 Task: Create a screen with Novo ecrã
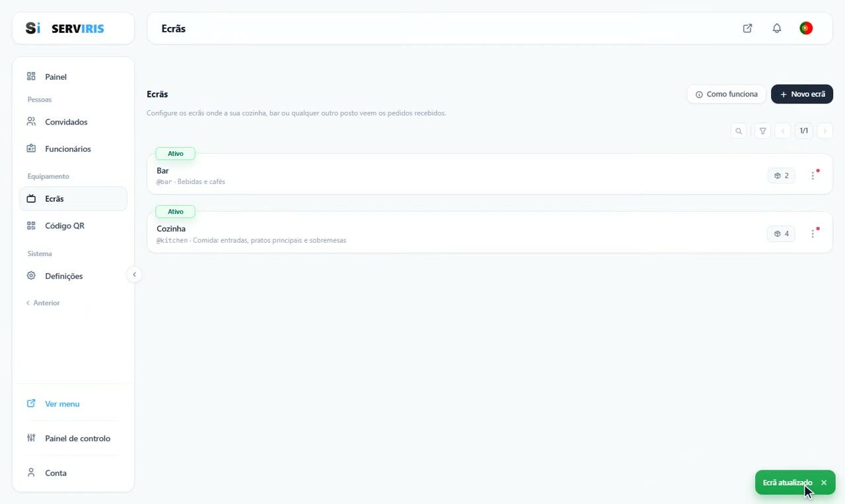[x=802, y=94]
